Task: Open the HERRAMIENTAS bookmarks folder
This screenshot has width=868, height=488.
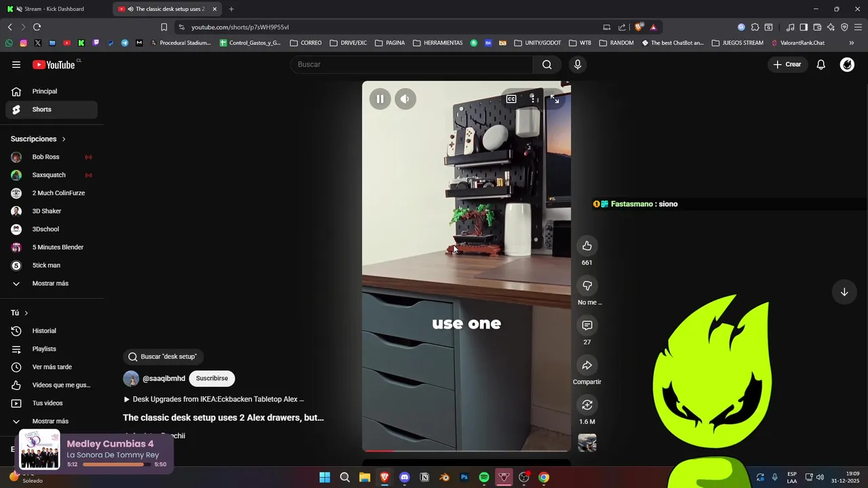Action: 437,43
